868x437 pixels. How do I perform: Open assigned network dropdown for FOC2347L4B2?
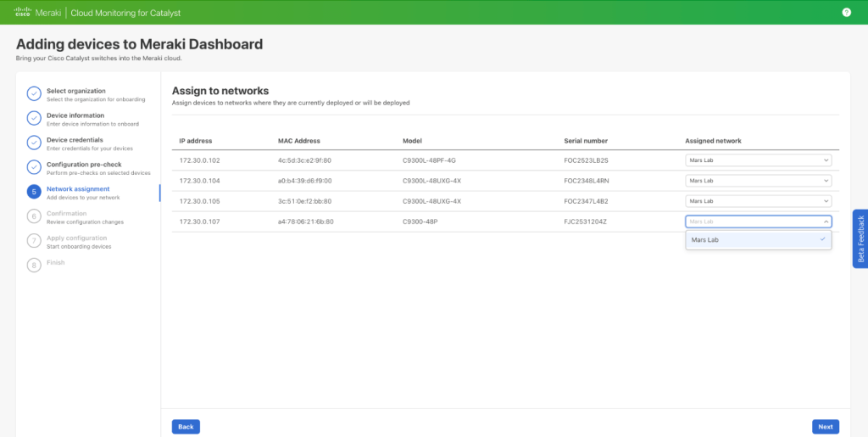(758, 201)
